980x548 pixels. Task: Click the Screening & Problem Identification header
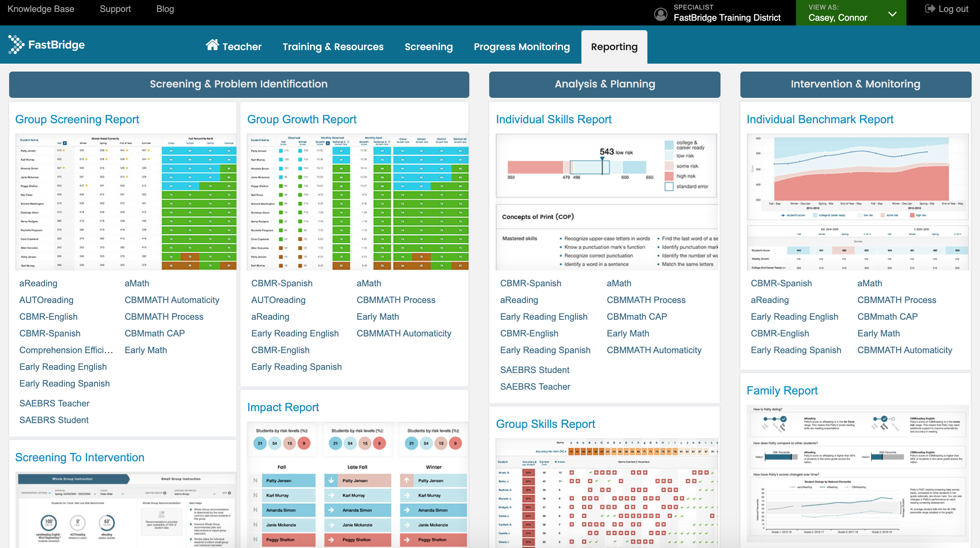click(x=239, y=84)
